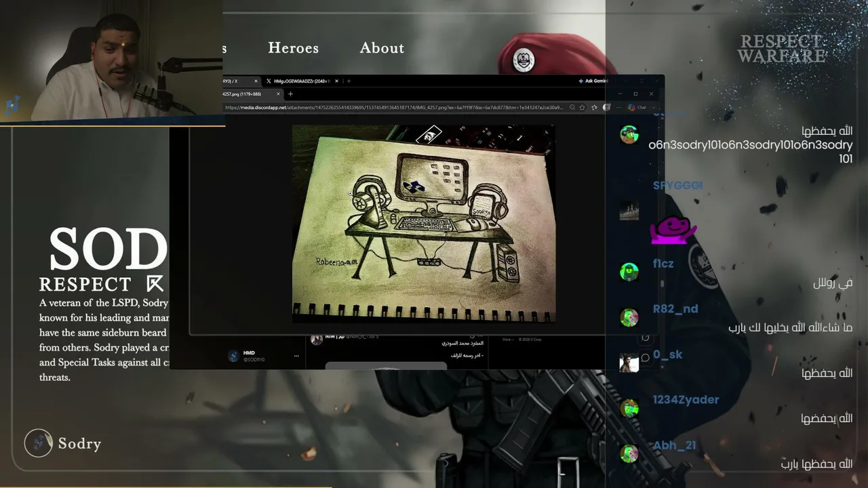This screenshot has width=868, height=488.
Task: Open 0_sk's chat avatar
Action: [629, 363]
